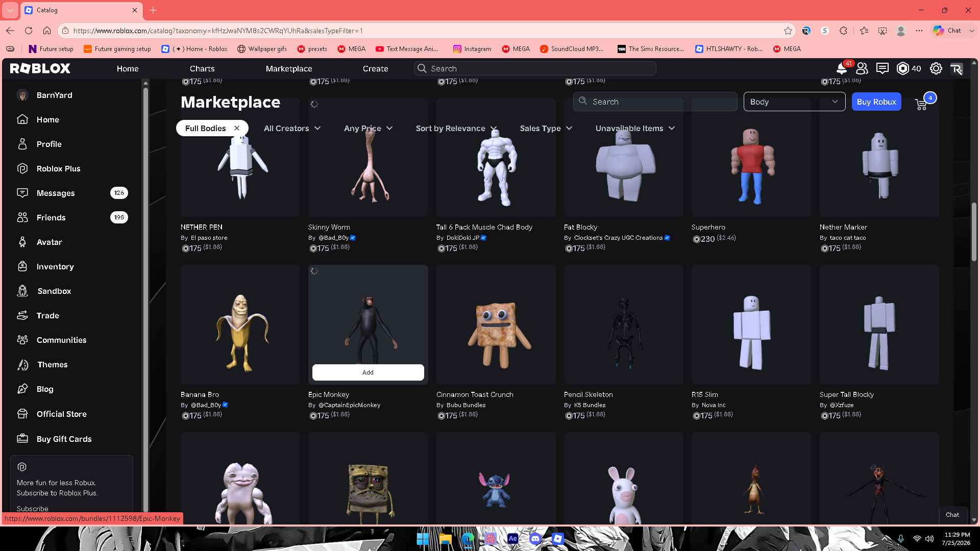Open Create in the top navigation
This screenshot has height=551, width=980.
[376, 68]
